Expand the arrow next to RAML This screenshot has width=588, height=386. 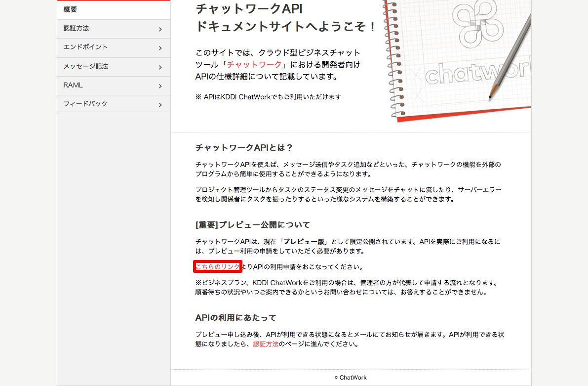[160, 86]
